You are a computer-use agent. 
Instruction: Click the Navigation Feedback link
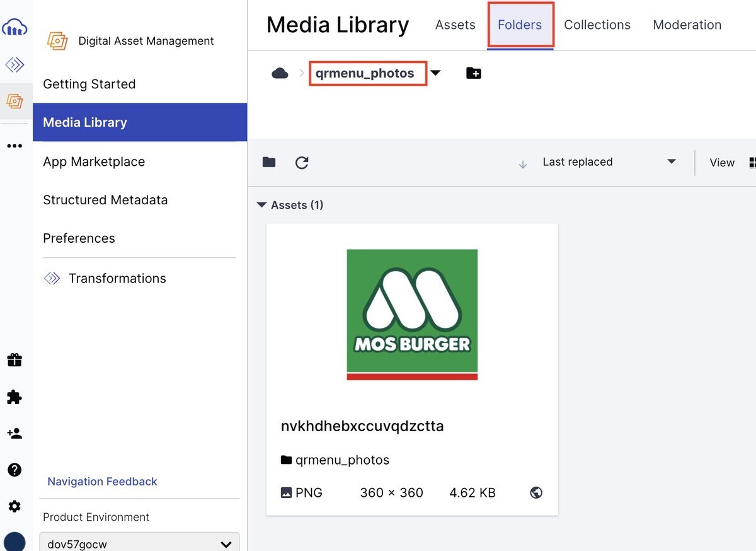pyautogui.click(x=102, y=481)
